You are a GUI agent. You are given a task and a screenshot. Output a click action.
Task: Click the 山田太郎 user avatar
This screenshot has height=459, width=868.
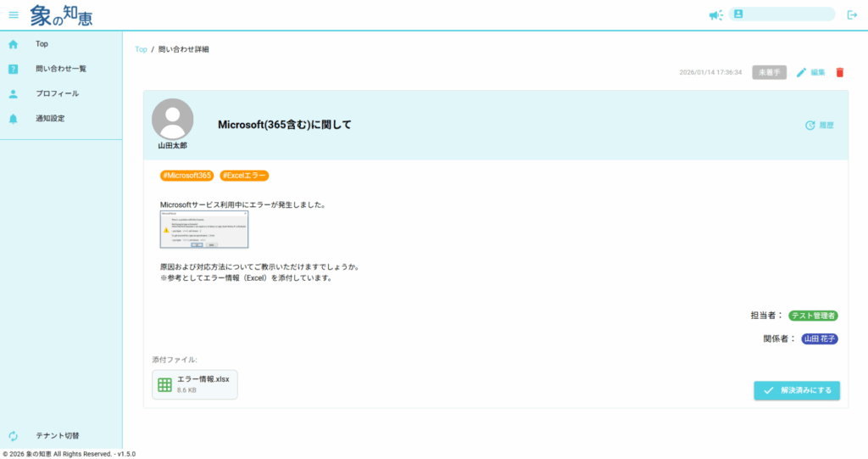pos(172,120)
